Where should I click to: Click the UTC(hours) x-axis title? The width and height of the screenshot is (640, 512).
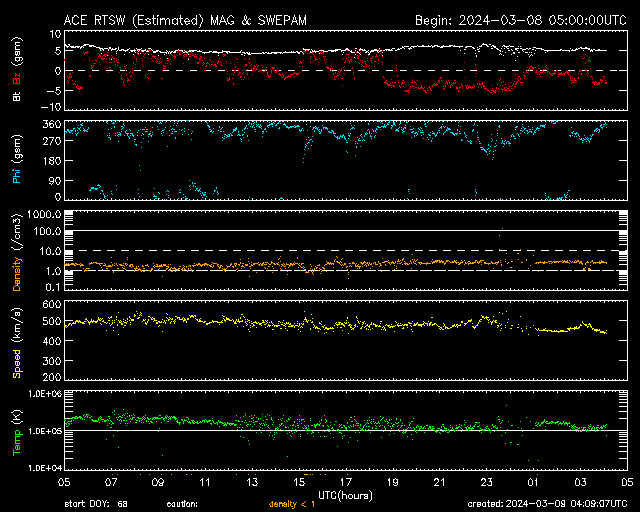pos(345,494)
